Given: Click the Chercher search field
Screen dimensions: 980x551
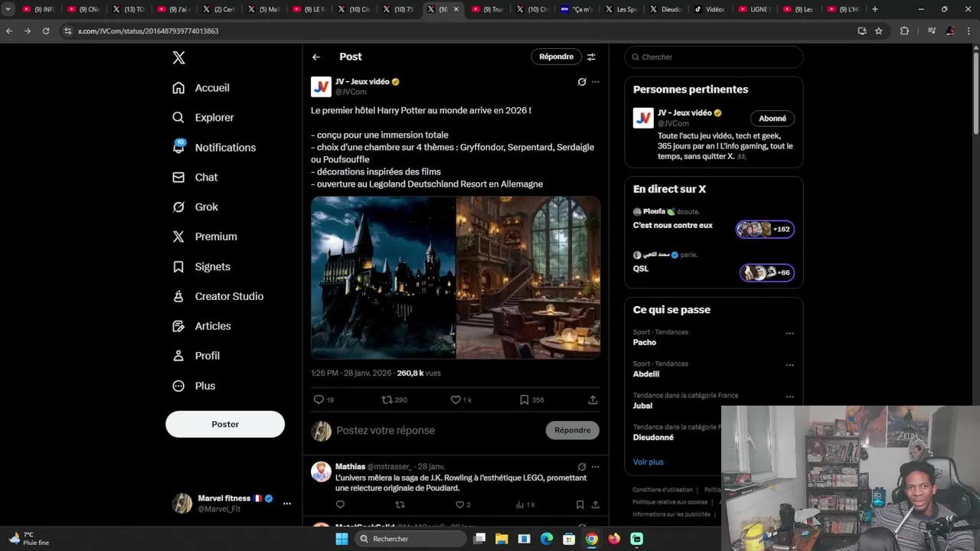Looking at the screenshot, I should pos(714,57).
